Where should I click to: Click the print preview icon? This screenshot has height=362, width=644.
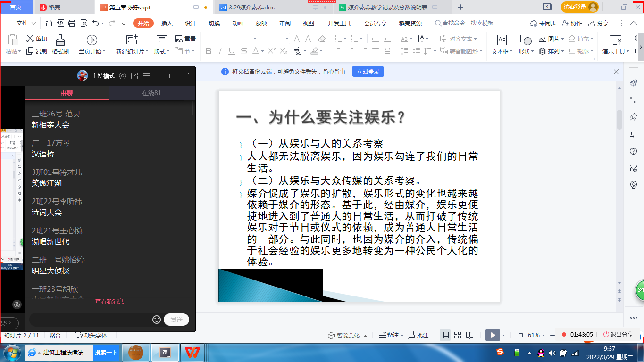tap(84, 23)
